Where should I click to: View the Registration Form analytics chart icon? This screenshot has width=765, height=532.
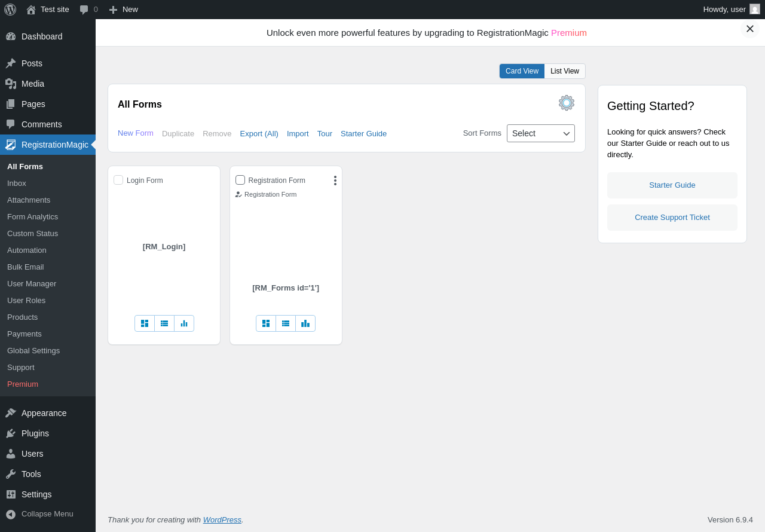tap(305, 323)
